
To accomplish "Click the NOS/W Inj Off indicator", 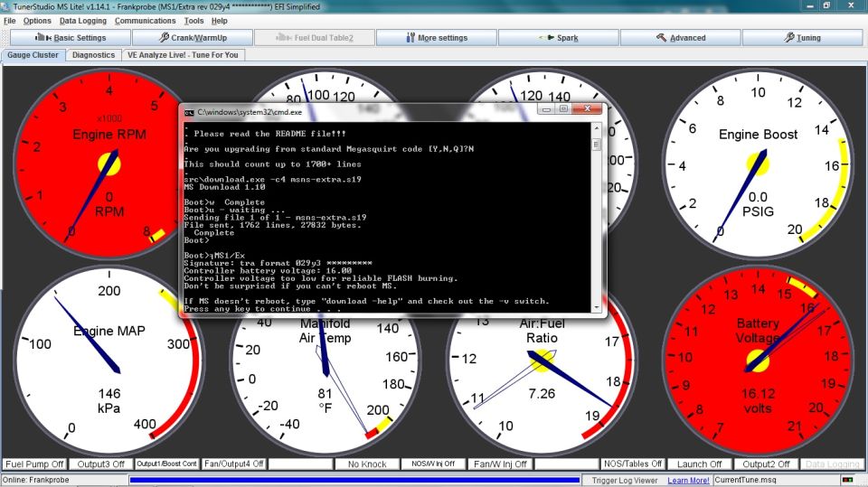I will (433, 464).
